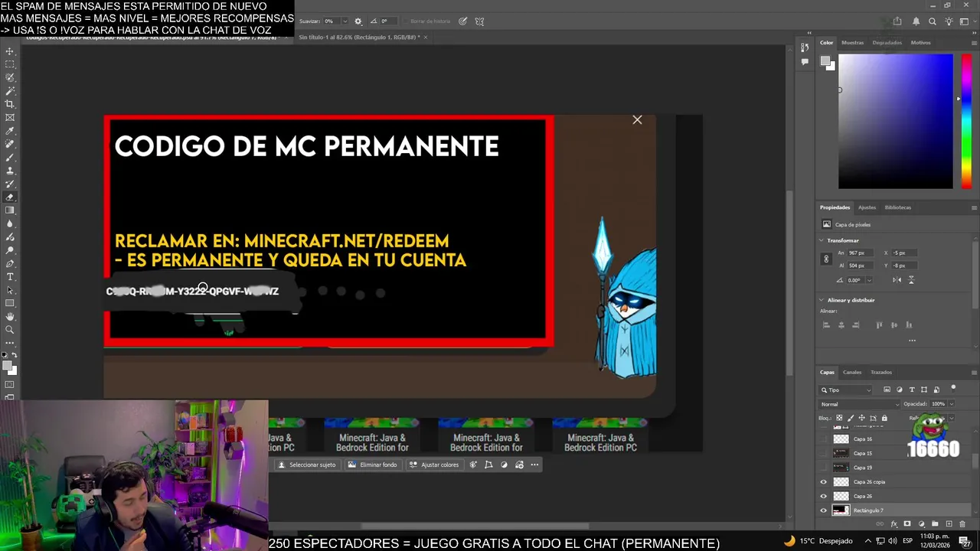The image size is (980, 551).
Task: Select the Eyedropper tool
Action: pos(10,131)
